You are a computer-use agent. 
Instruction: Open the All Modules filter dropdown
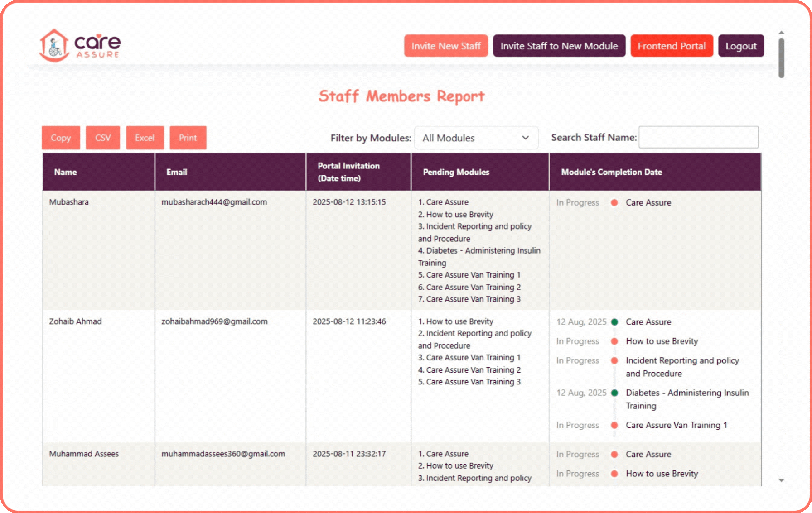pyautogui.click(x=475, y=138)
